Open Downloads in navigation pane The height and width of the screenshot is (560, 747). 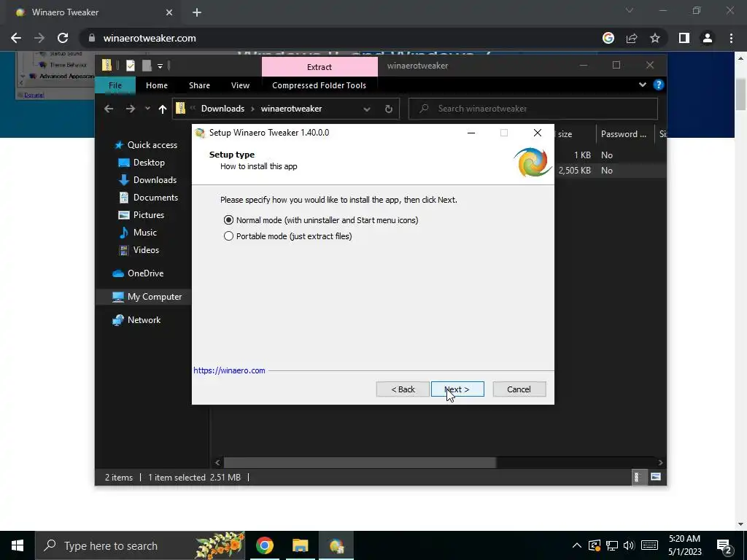(147, 180)
